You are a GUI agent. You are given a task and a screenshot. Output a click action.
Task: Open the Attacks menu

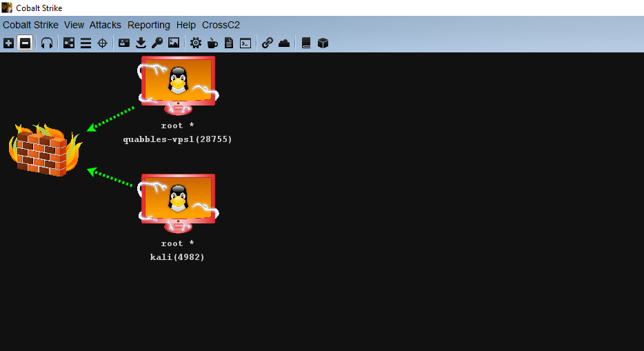(105, 25)
